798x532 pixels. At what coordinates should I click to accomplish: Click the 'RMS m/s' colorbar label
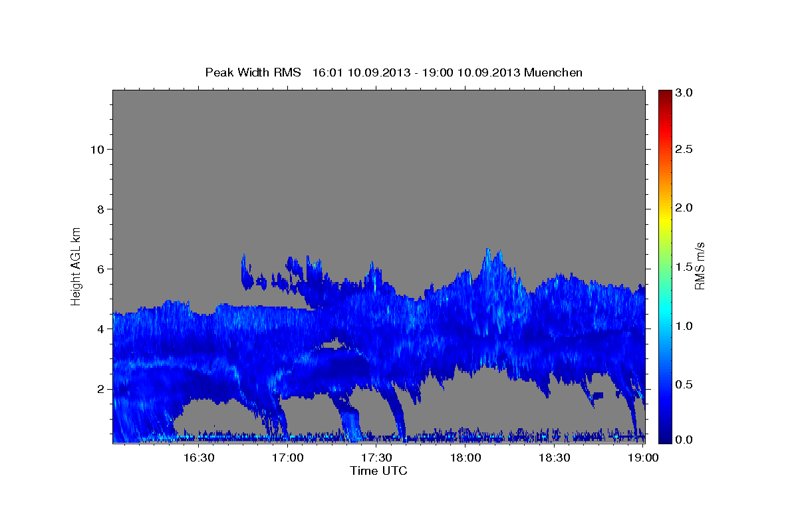coord(700,266)
